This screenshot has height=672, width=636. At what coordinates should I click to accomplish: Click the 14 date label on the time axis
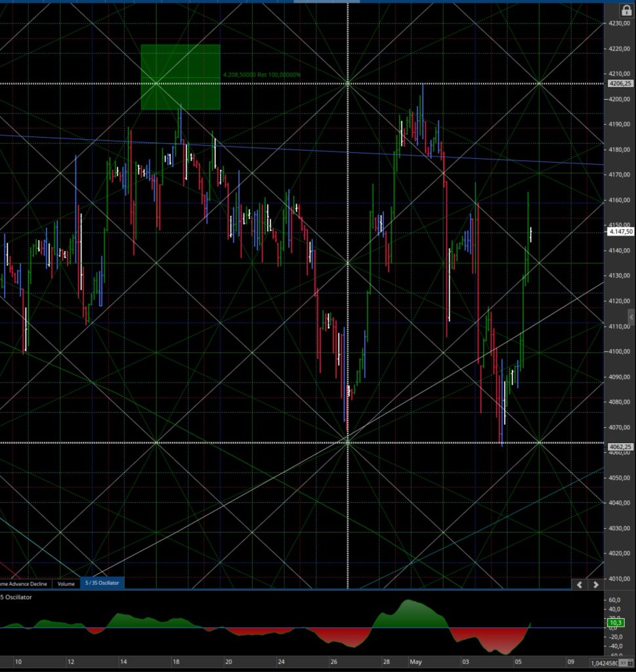pos(123,661)
